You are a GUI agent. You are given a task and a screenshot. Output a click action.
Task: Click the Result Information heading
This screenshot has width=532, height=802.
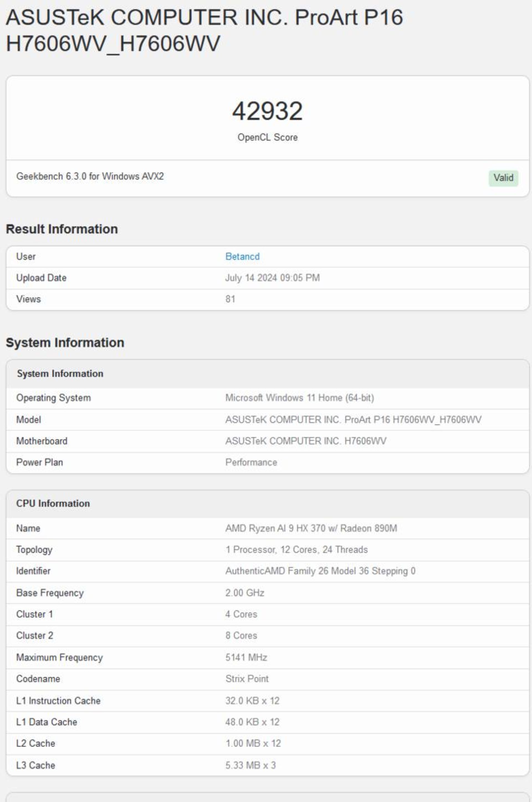click(62, 229)
